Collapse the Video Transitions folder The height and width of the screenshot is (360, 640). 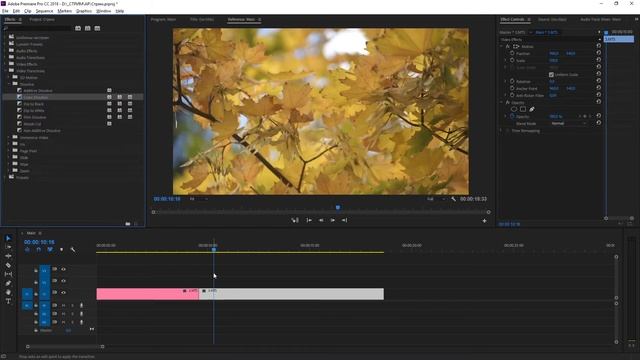pos(6,71)
